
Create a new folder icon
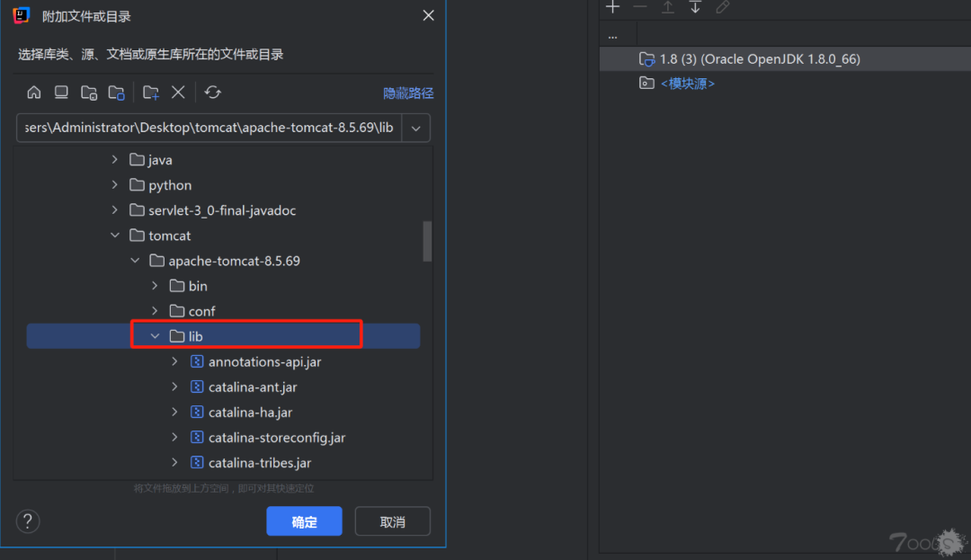pos(150,93)
